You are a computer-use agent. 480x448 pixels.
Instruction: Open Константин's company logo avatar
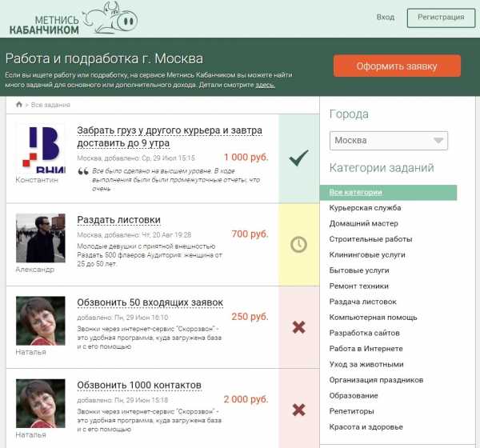[40, 150]
